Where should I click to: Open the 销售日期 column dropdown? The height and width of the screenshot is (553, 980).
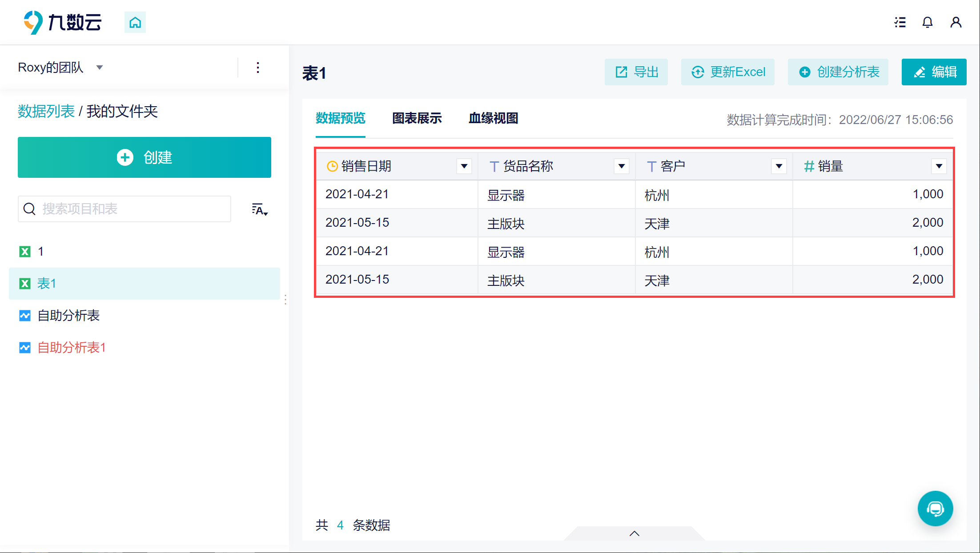pyautogui.click(x=464, y=166)
